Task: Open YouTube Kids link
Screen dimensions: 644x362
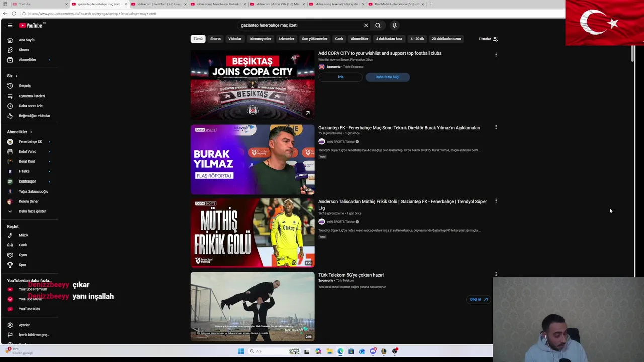Action: click(x=29, y=309)
